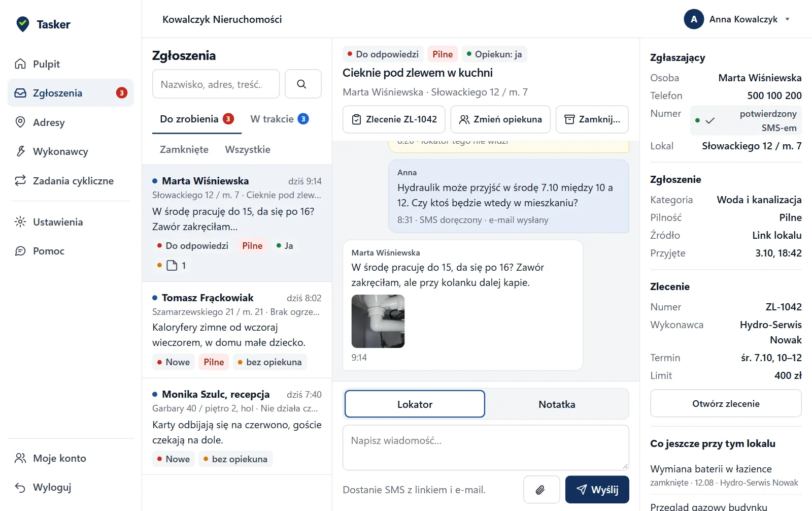
Task: Click Otwórz zlecenie button
Action: (726, 403)
